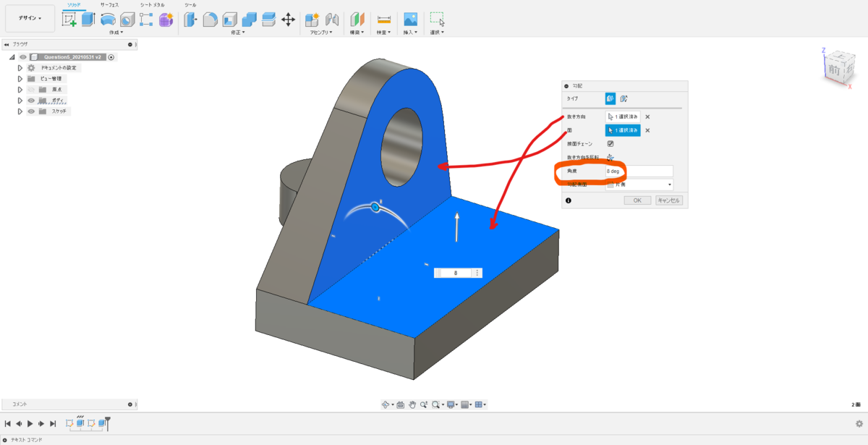Select the Pan hand tool
The width and height of the screenshot is (868, 445).
(x=412, y=404)
